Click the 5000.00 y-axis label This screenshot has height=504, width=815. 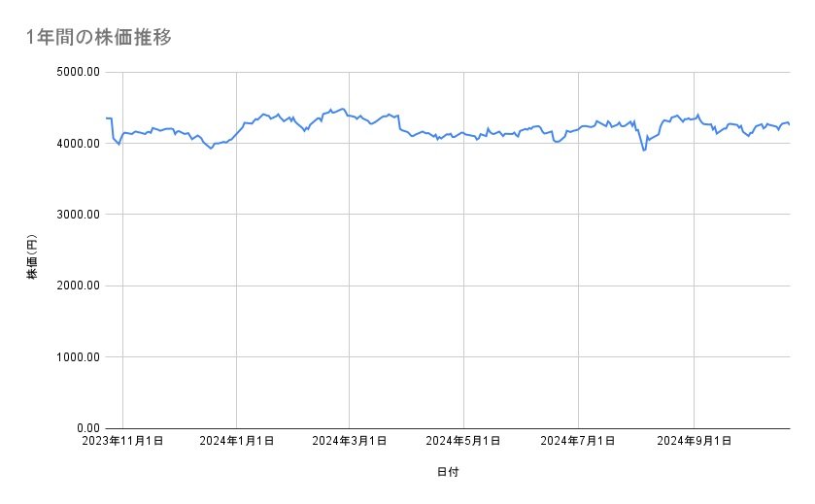[79, 72]
